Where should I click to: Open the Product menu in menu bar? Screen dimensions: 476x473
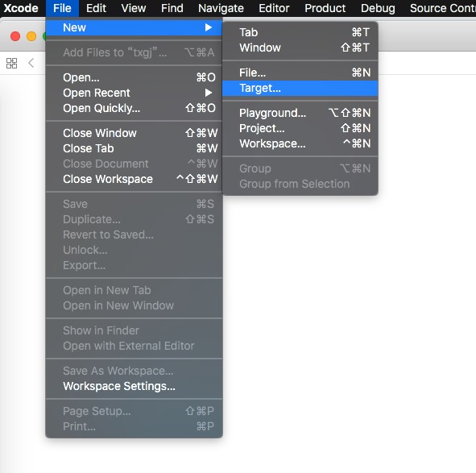point(325,8)
